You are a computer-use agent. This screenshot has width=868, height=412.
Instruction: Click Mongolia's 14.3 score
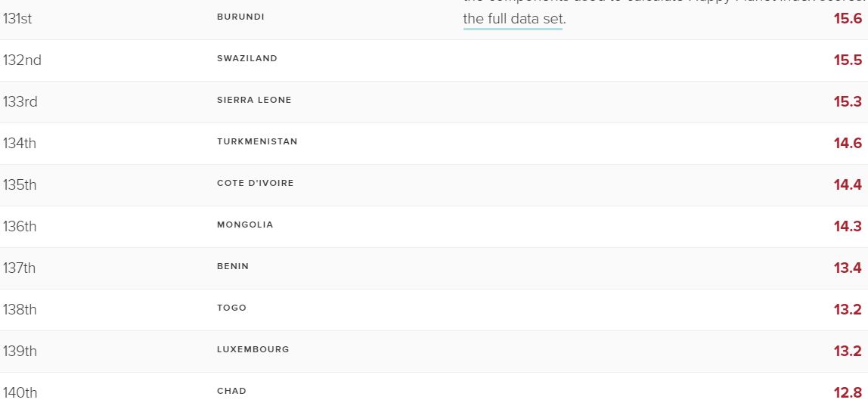point(848,227)
